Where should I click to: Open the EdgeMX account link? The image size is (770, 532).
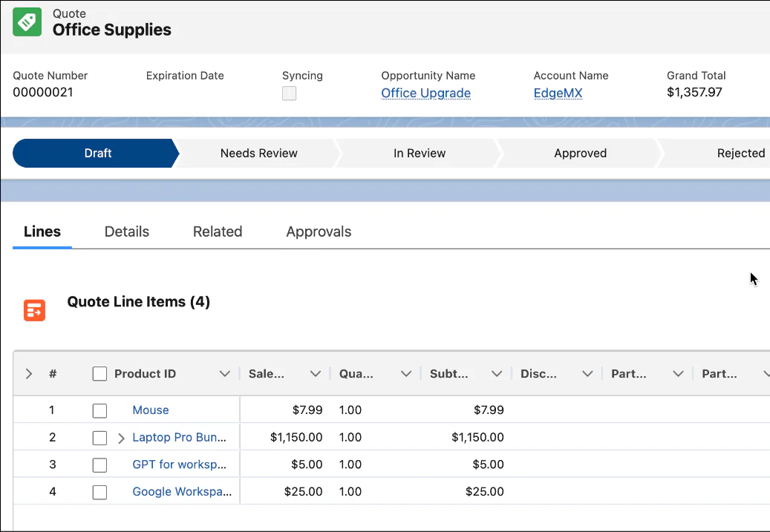coord(558,93)
